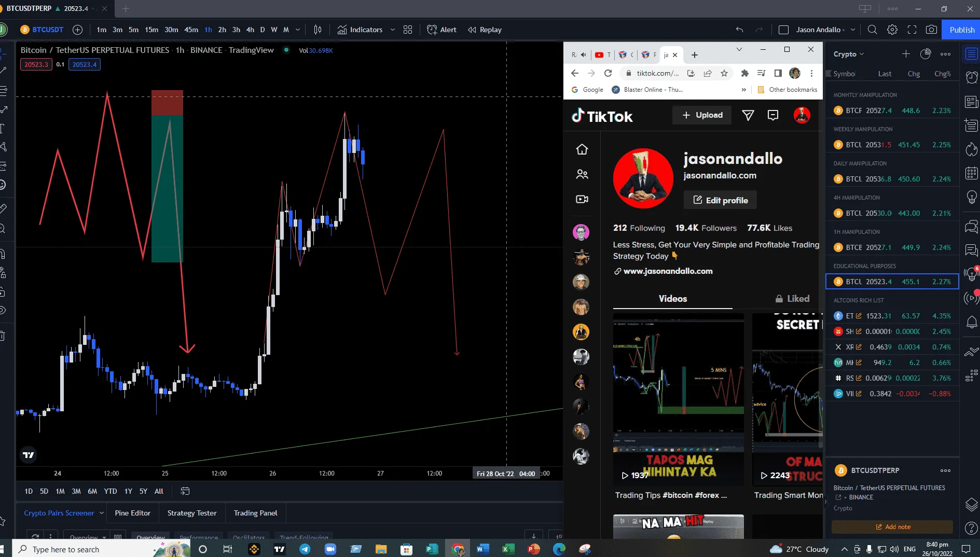Select the TikTok Liked tab
The width and height of the screenshot is (980, 557).
pos(792,299)
